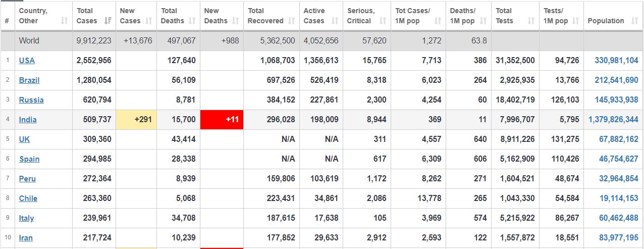Open India country page link

point(27,120)
